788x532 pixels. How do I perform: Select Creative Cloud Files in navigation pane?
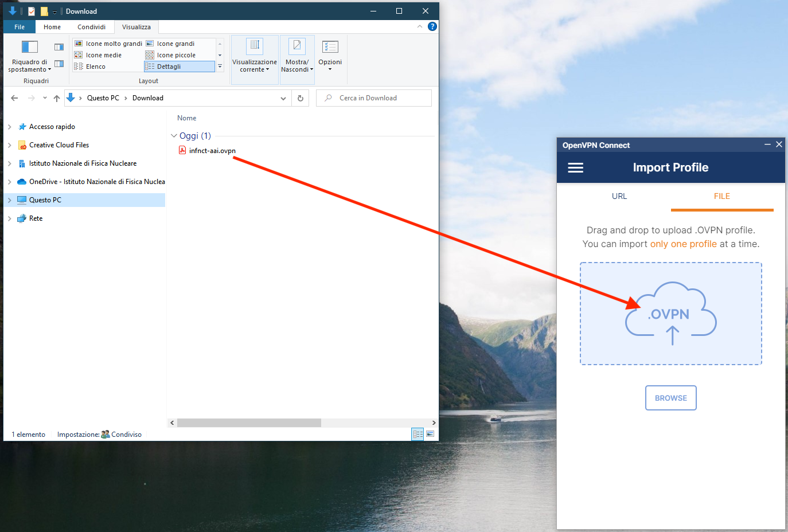(x=59, y=145)
